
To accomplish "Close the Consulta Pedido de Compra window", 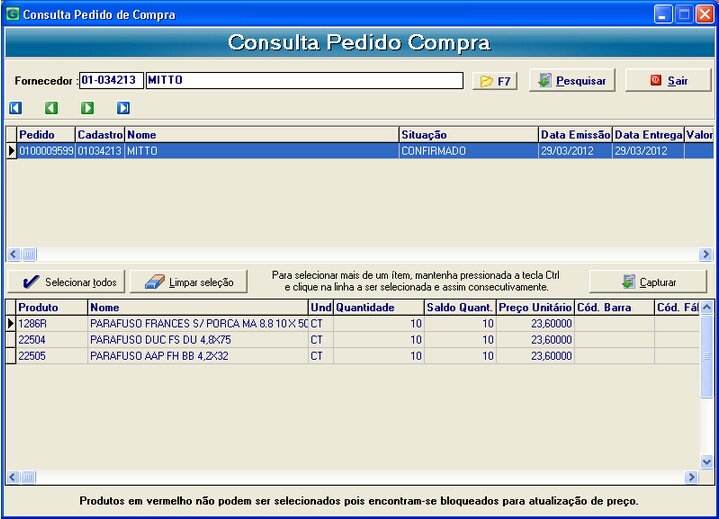I will [x=705, y=14].
